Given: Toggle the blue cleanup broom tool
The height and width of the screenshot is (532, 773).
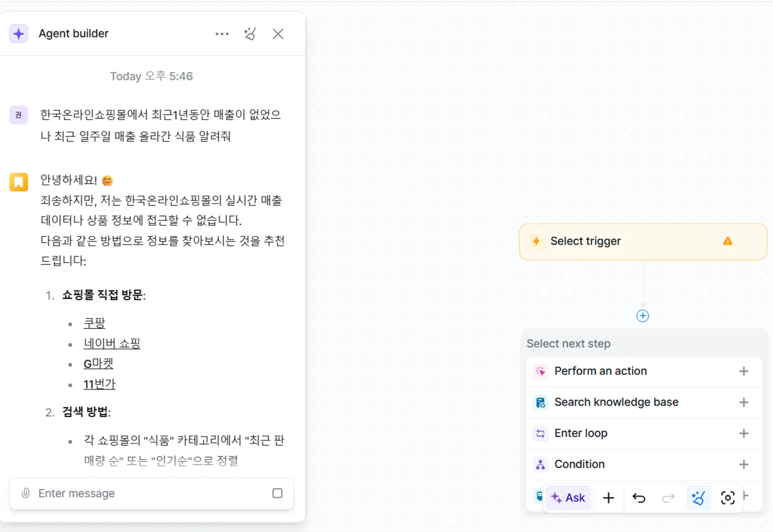Looking at the screenshot, I should 699,497.
